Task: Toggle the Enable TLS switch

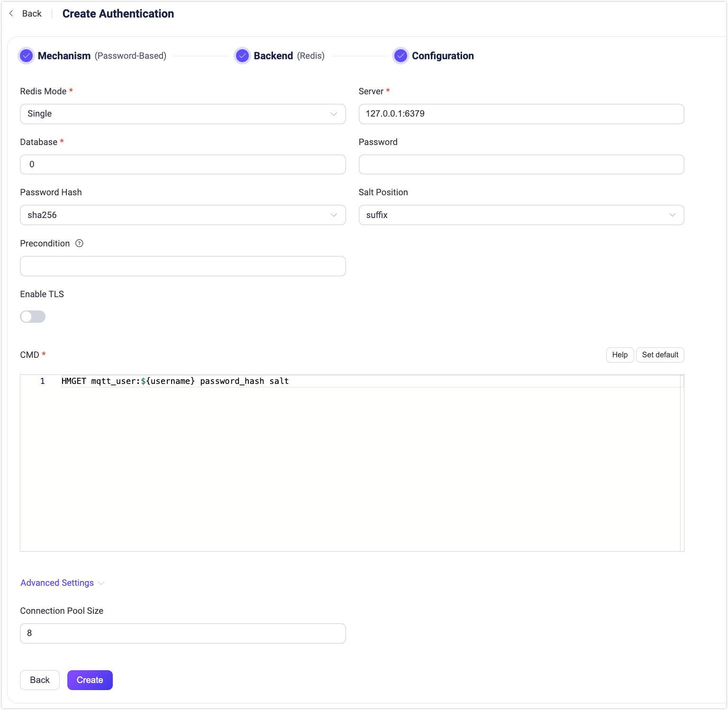Action: [33, 317]
